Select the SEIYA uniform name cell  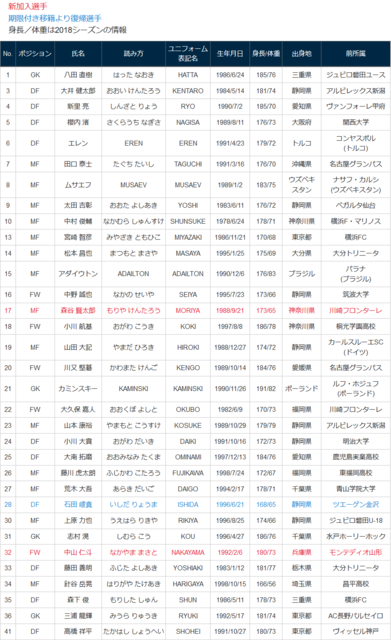click(188, 294)
